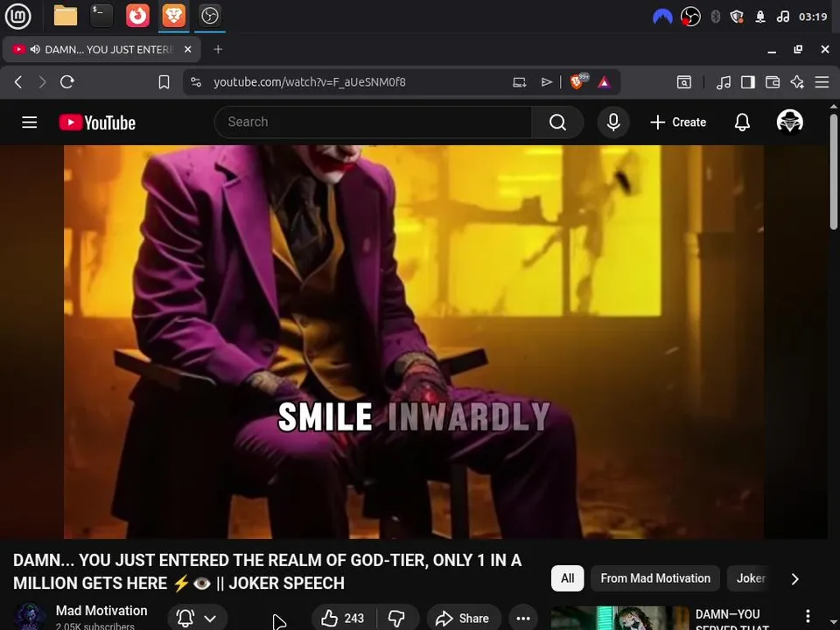This screenshot has height=630, width=840.
Task: Open the recommended Joker video thumbnail
Action: [619, 619]
